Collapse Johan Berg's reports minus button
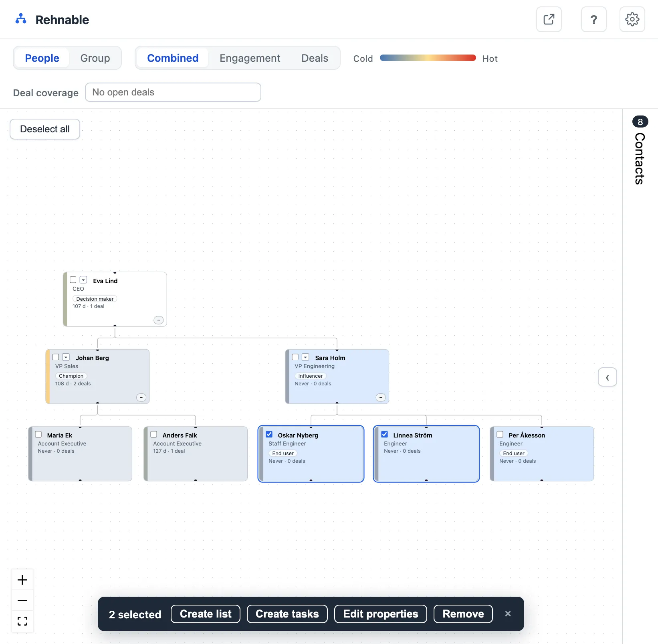Screen dimensions: 658x644 (141, 397)
